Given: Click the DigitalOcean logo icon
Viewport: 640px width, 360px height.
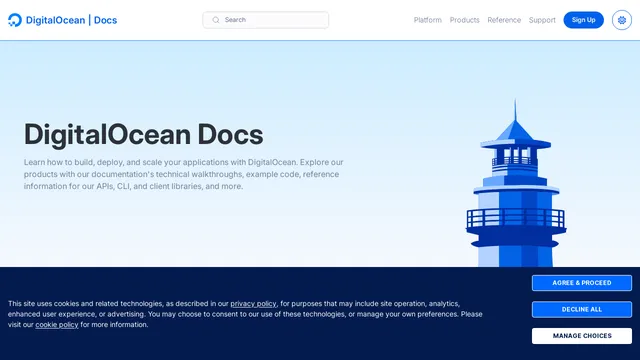Looking at the screenshot, I should (x=15, y=20).
